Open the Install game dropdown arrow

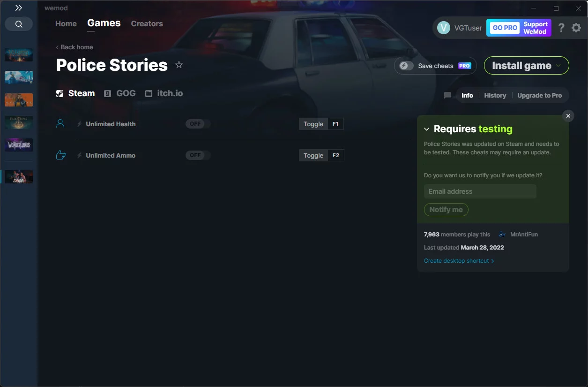coord(558,66)
